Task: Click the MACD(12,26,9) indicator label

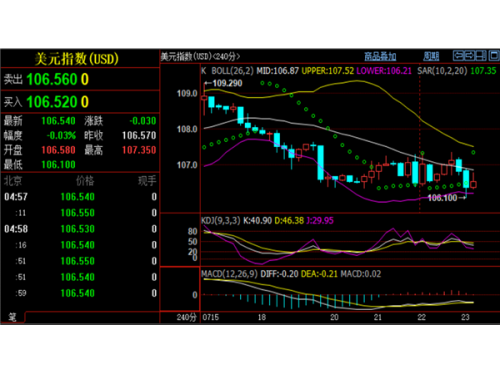Action: (229, 274)
